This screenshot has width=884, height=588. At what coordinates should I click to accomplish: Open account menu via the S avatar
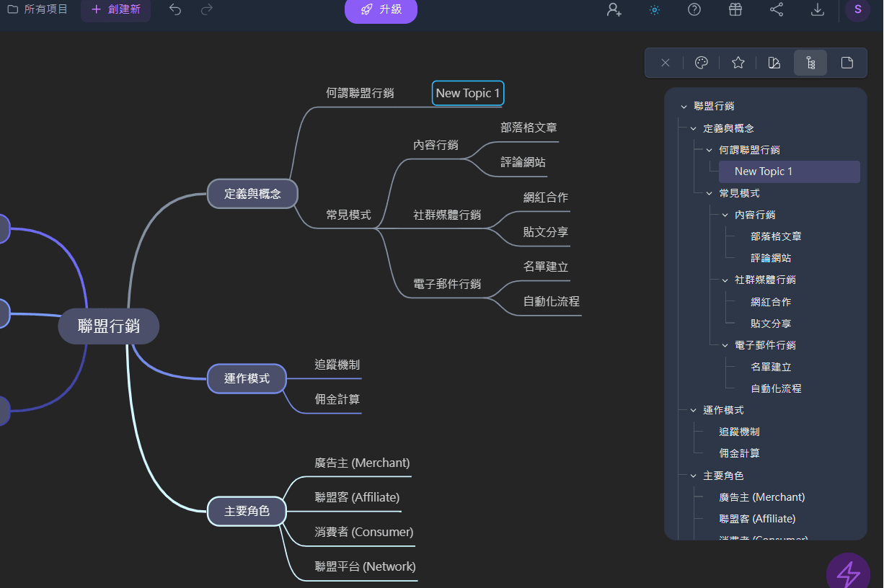click(x=857, y=10)
